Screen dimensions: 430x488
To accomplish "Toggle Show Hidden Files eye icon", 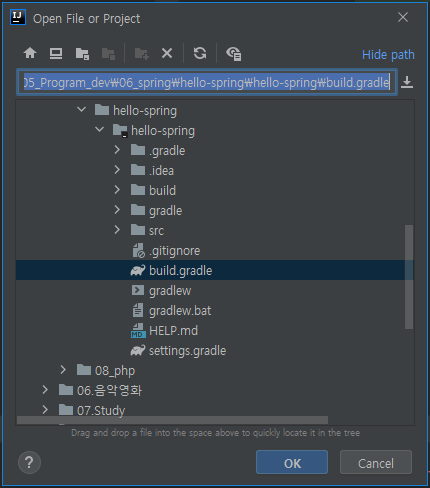I will coord(233,54).
